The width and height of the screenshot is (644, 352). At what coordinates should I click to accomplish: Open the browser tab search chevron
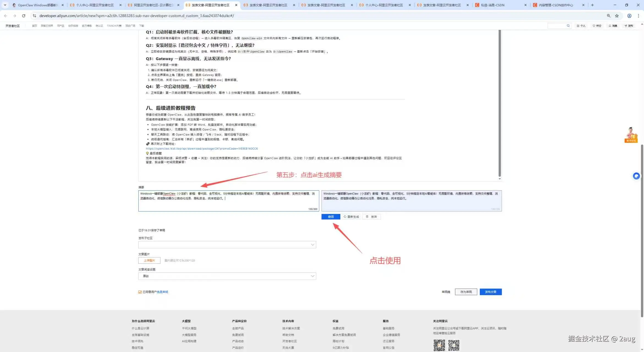click(x=5, y=5)
